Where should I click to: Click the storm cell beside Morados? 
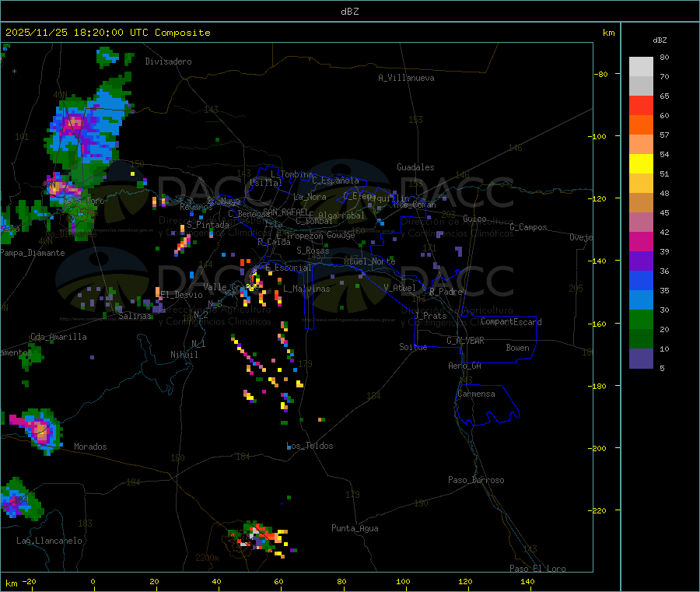pos(37,430)
